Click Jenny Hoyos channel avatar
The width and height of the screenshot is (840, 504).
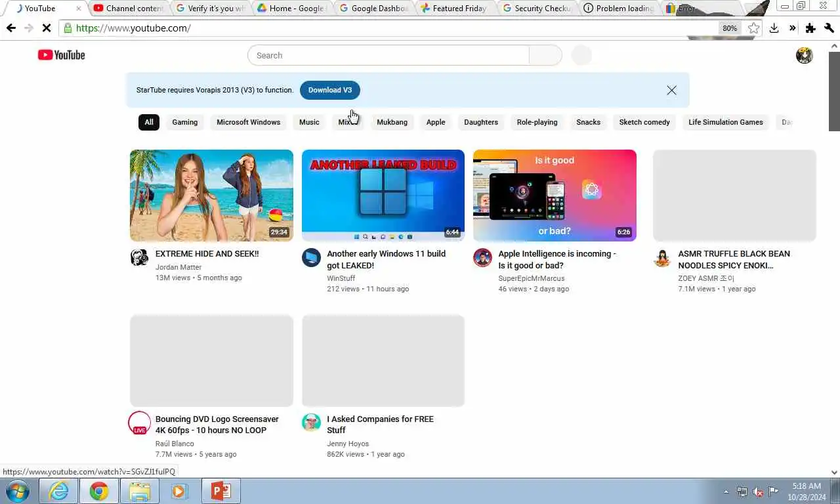coord(311,423)
